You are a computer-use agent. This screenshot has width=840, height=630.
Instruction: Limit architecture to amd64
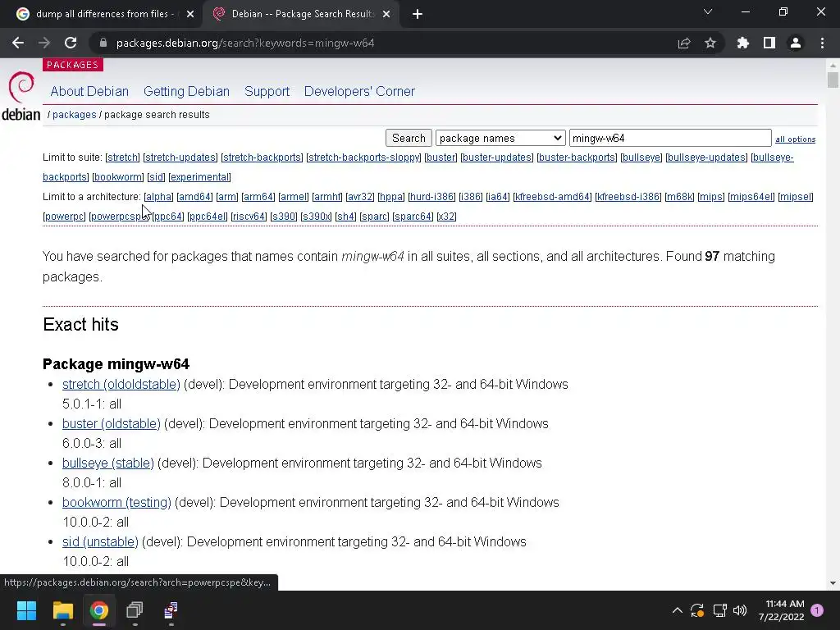(194, 197)
